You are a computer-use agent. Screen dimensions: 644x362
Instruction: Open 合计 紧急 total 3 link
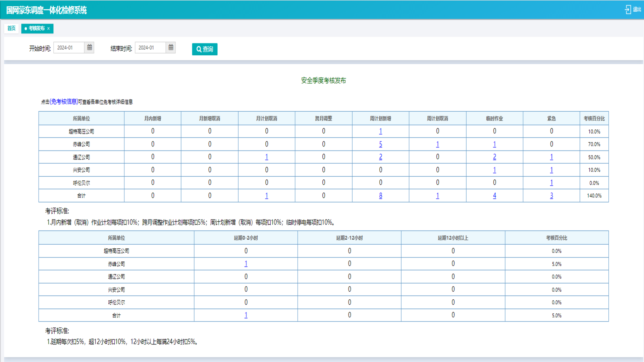pos(551,196)
